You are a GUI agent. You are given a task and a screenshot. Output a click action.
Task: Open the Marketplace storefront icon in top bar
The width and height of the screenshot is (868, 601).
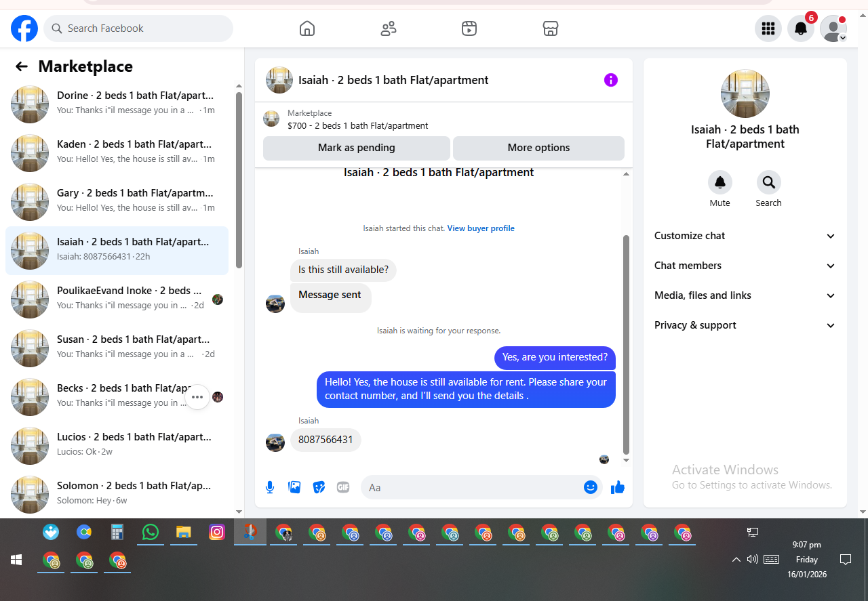[551, 28]
